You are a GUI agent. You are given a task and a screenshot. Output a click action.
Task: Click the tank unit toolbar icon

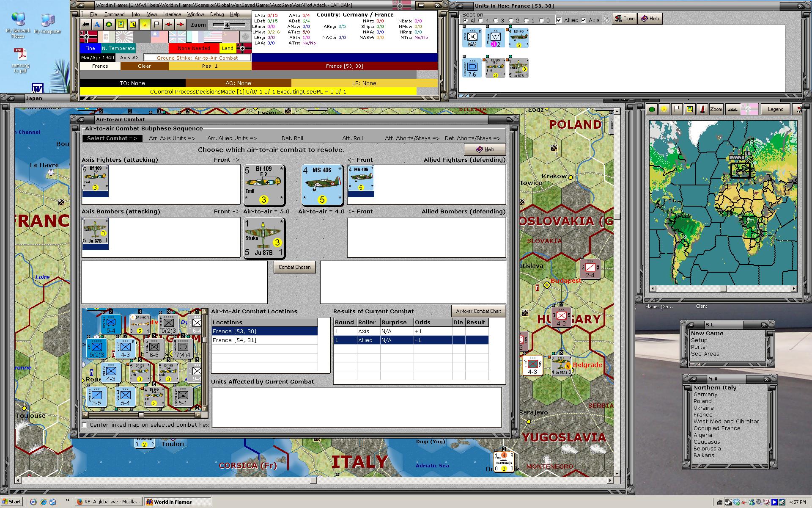point(86,25)
